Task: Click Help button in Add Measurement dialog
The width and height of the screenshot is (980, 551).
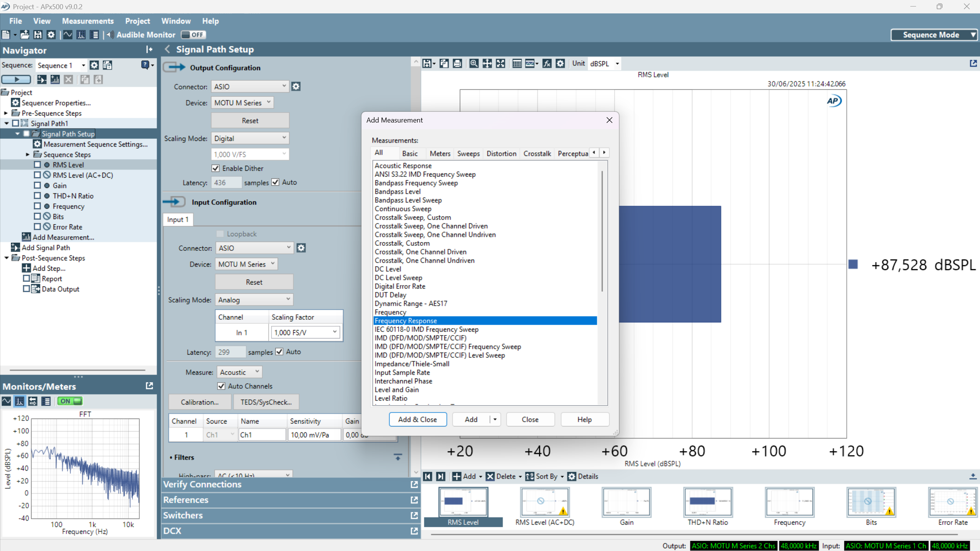Action: coord(584,419)
